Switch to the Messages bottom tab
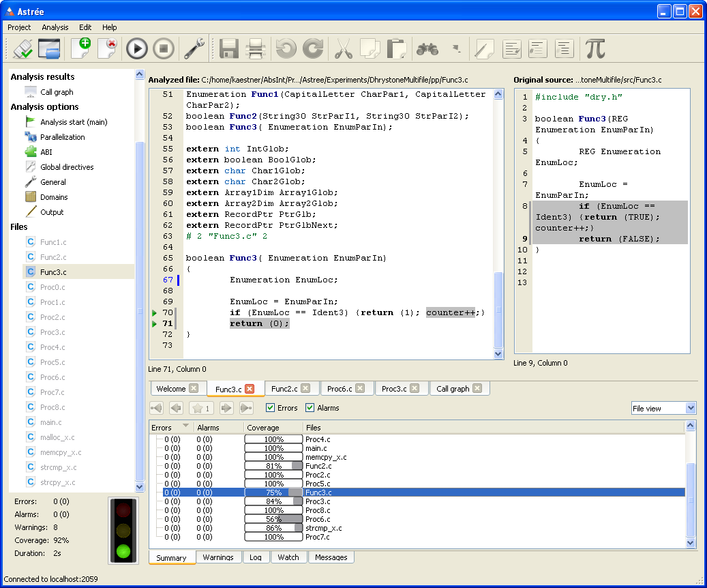Viewport: 707px width, 588px height. [331, 557]
